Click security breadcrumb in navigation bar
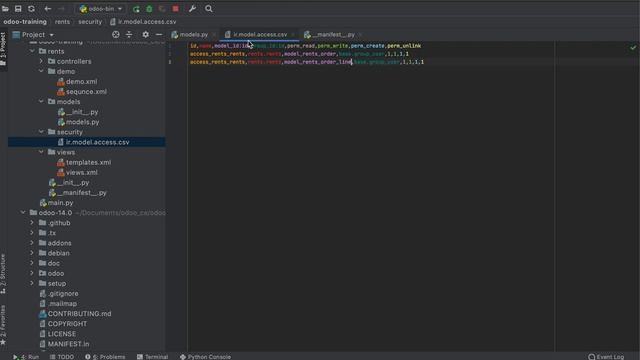The width and height of the screenshot is (640, 360). point(90,22)
